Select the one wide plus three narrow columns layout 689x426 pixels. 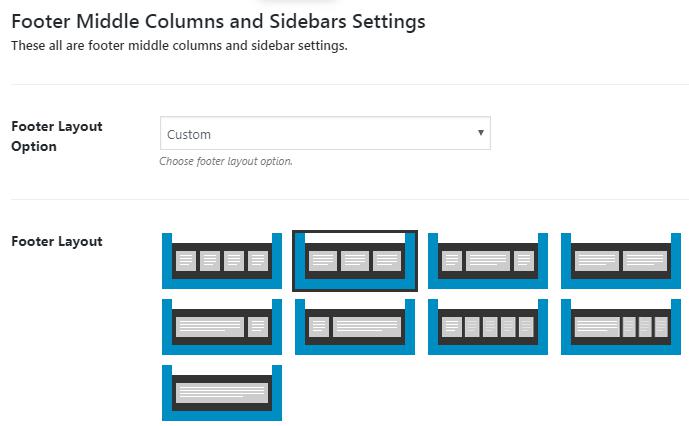[621, 326]
